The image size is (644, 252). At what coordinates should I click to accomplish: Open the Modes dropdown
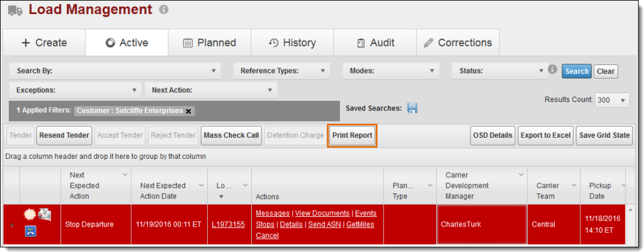[391, 71]
